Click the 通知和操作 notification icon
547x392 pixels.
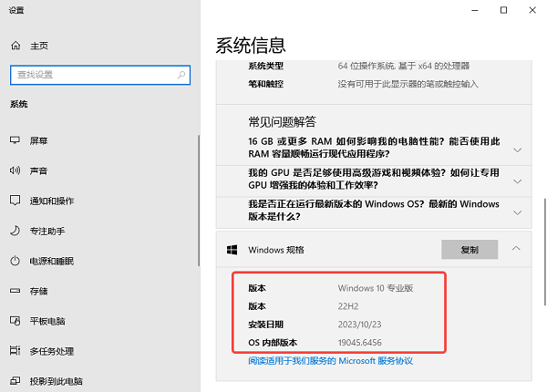15,201
